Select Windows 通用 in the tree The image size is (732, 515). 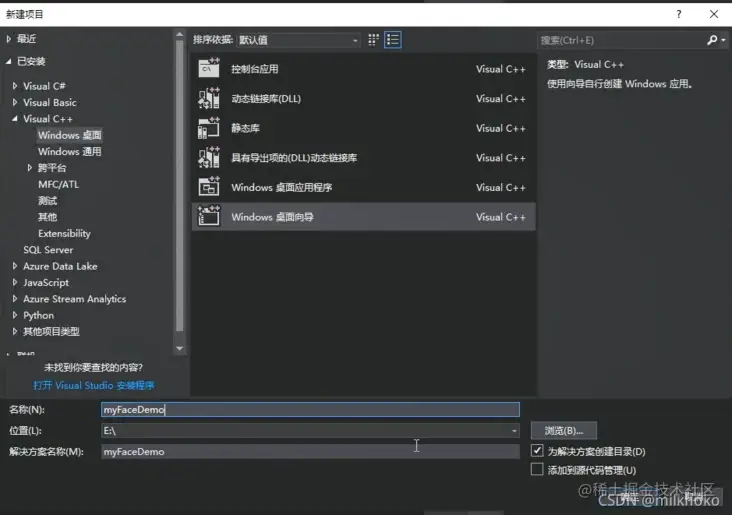(70, 151)
